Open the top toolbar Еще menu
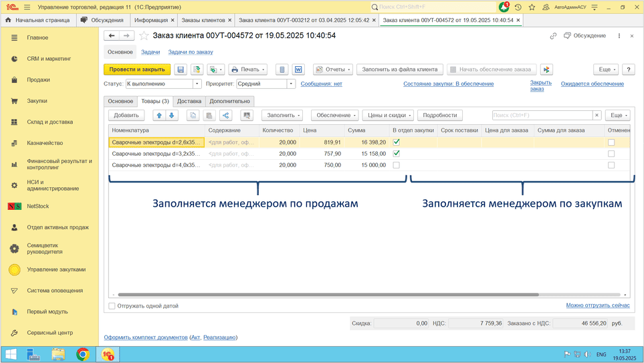 [x=606, y=70]
